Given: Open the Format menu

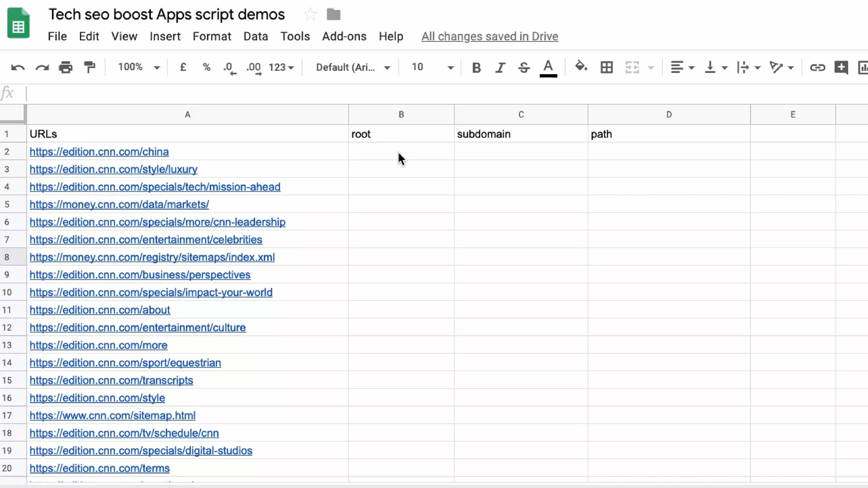Looking at the screenshot, I should pos(212,36).
